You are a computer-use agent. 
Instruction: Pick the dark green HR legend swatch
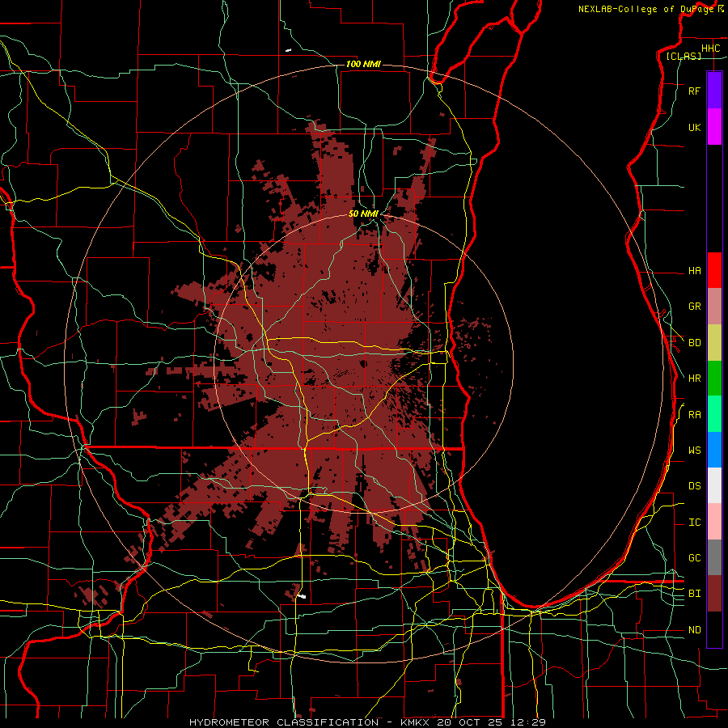coord(714,379)
